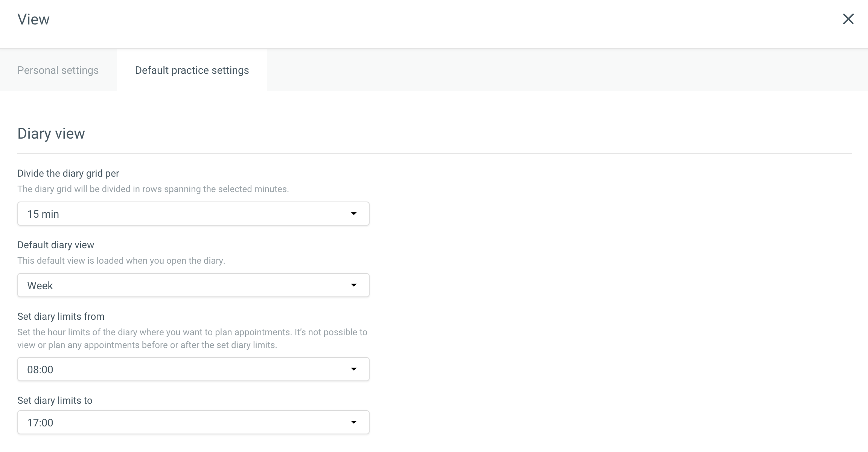The height and width of the screenshot is (452, 868).
Task: Click the 'View' dialog title
Action: tap(34, 20)
